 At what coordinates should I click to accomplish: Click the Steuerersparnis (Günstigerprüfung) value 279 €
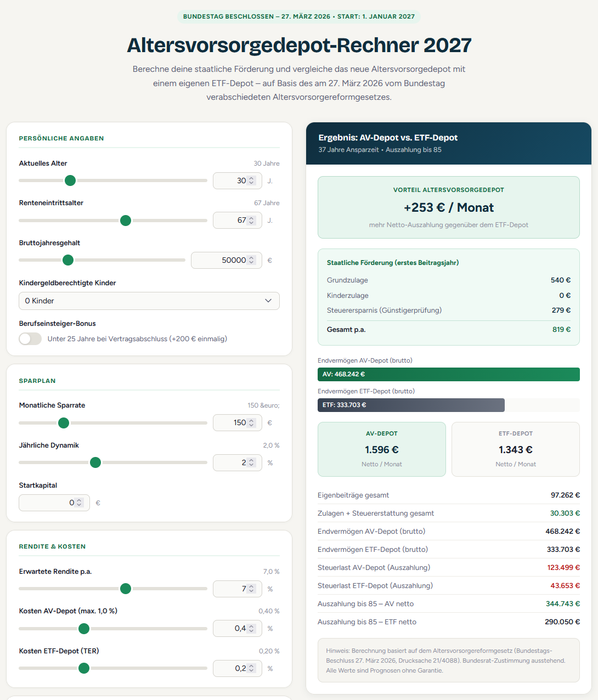coord(561,310)
